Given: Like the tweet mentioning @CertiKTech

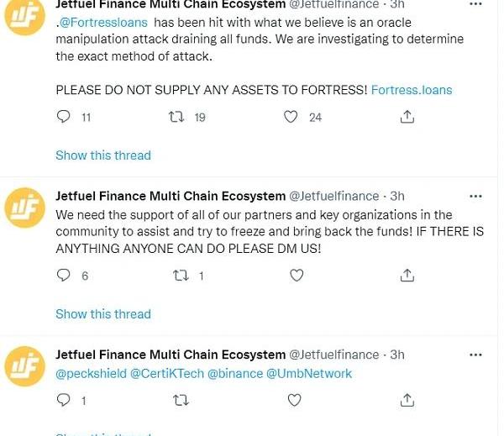Looking at the screenshot, I should coord(295,400).
